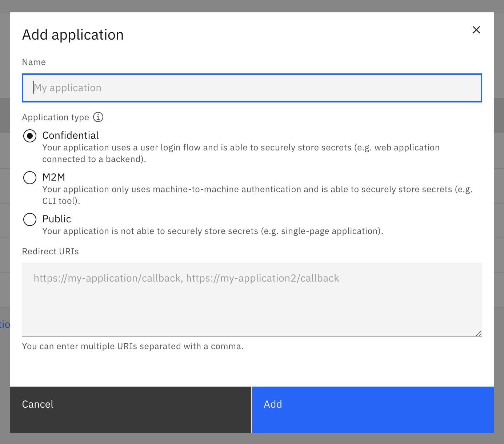Click the Redirect URIs resize handle
The image size is (504, 444).
(x=479, y=333)
